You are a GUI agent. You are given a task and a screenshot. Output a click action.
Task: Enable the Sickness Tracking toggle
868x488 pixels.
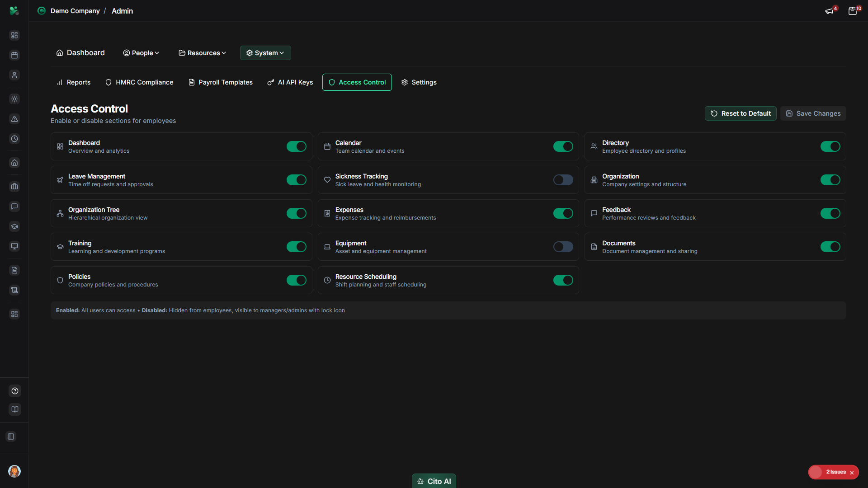563,179
